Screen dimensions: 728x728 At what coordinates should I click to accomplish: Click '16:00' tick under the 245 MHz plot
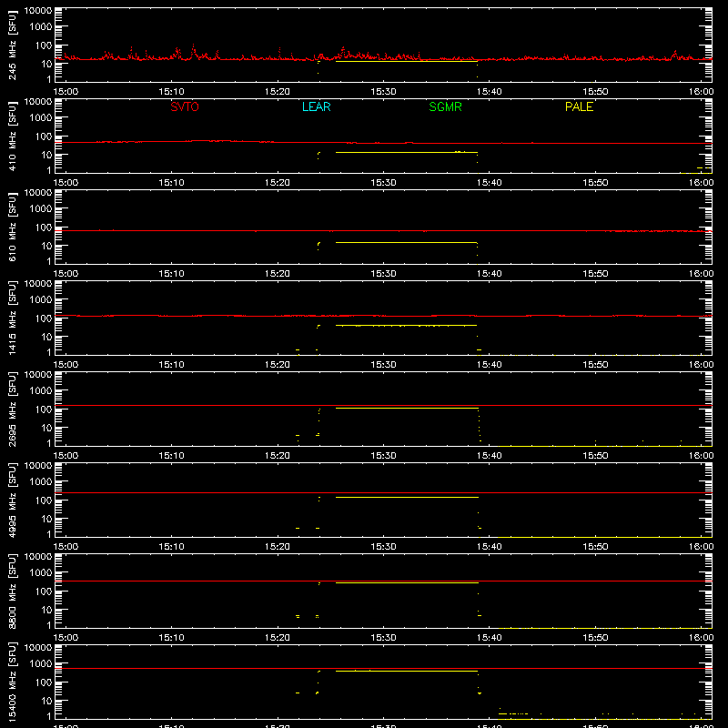(701, 92)
